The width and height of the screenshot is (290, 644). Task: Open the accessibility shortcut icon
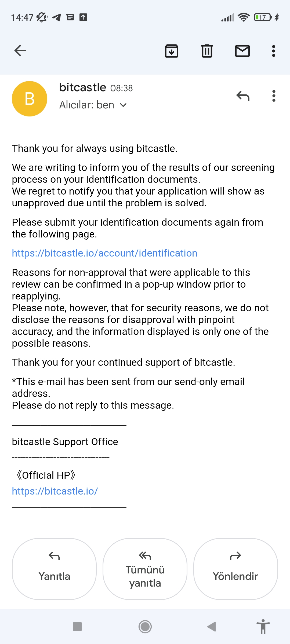pyautogui.click(x=263, y=627)
